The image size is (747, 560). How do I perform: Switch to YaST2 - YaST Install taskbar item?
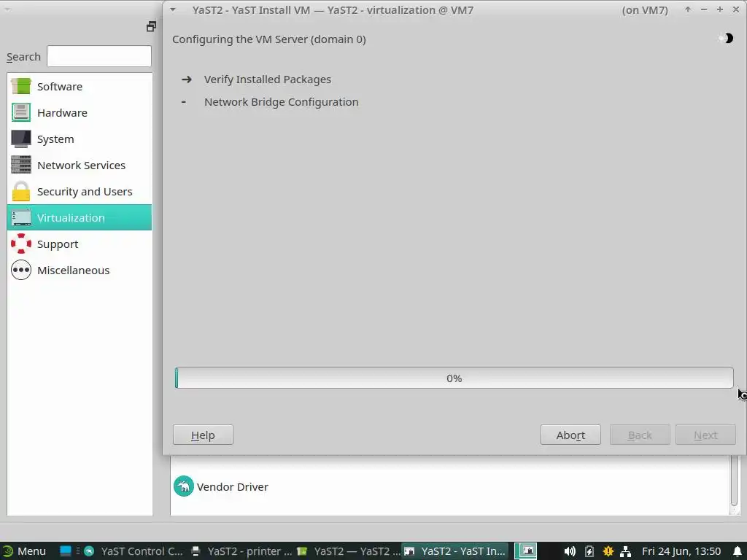(455, 551)
